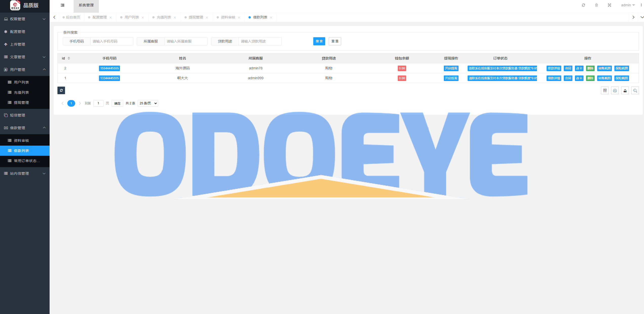Viewport: 644px width, 314px height.
Task: Open 配置管理 in the sidebar
Action: point(25,32)
